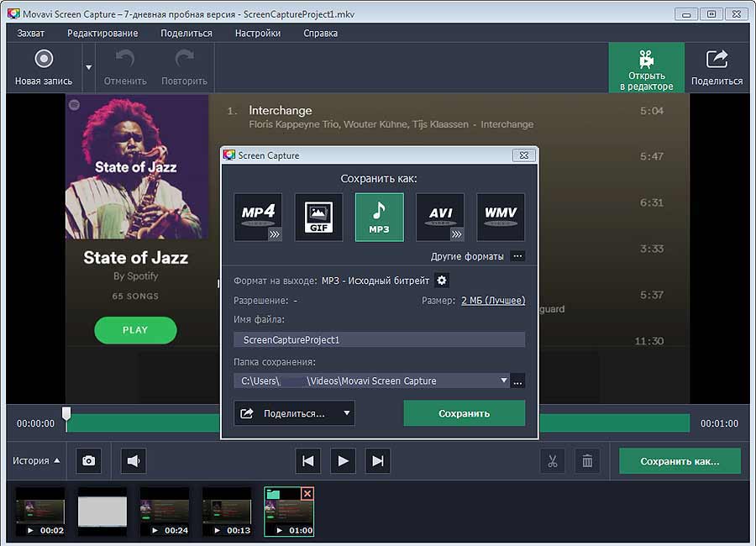Open the Редактирование menu

102,34
